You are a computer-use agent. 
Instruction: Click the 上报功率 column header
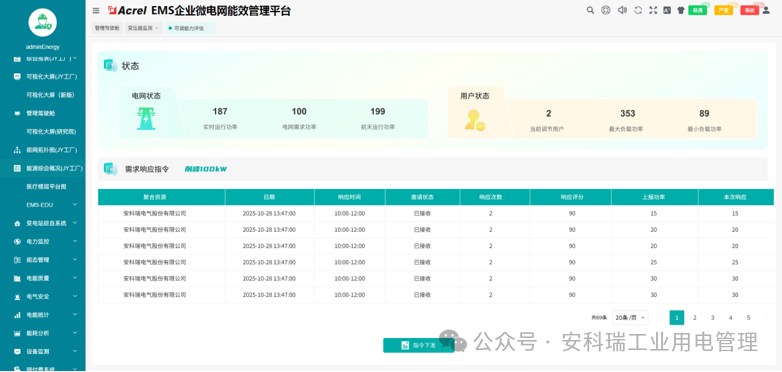click(654, 197)
